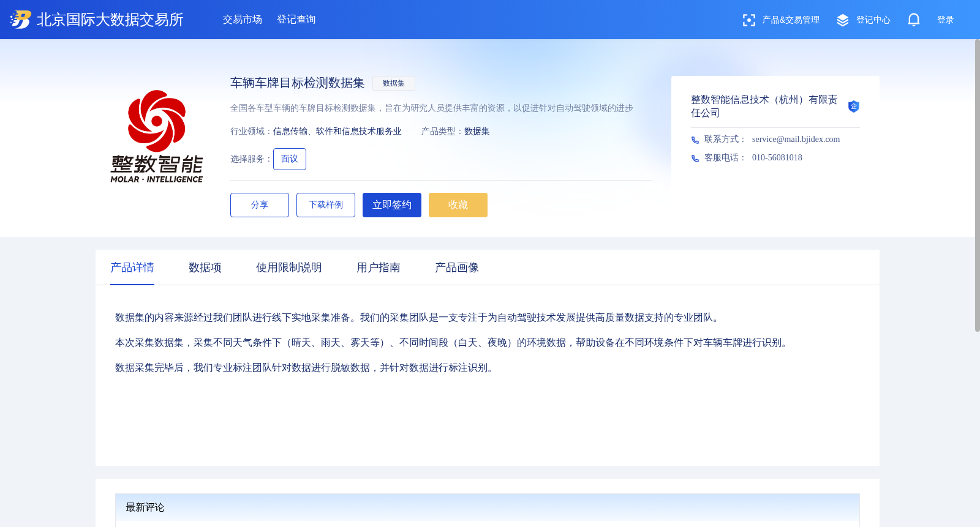Click the email service@mail.bjidex.com
Image resolution: width=980 pixels, height=527 pixels.
[796, 140]
